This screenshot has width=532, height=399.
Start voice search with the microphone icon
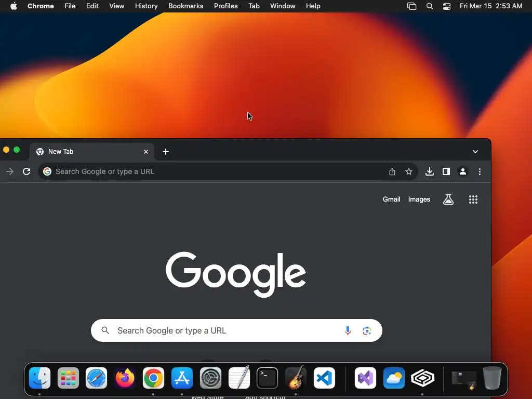tap(348, 330)
